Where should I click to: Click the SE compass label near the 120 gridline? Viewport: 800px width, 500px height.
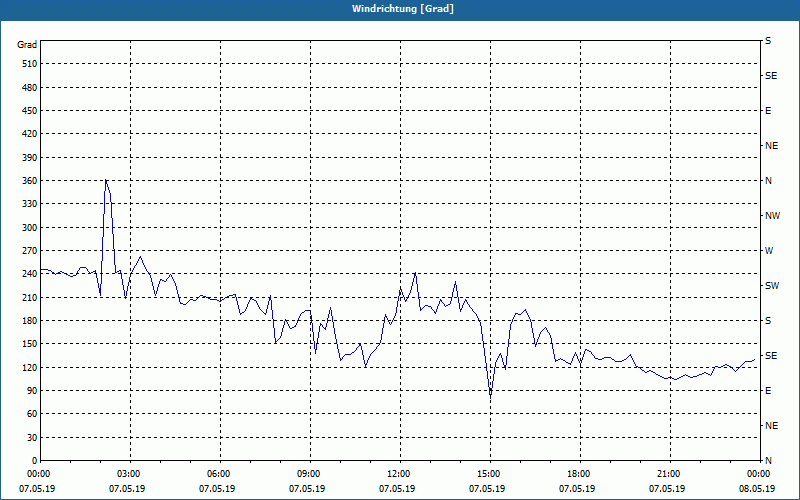click(x=771, y=356)
